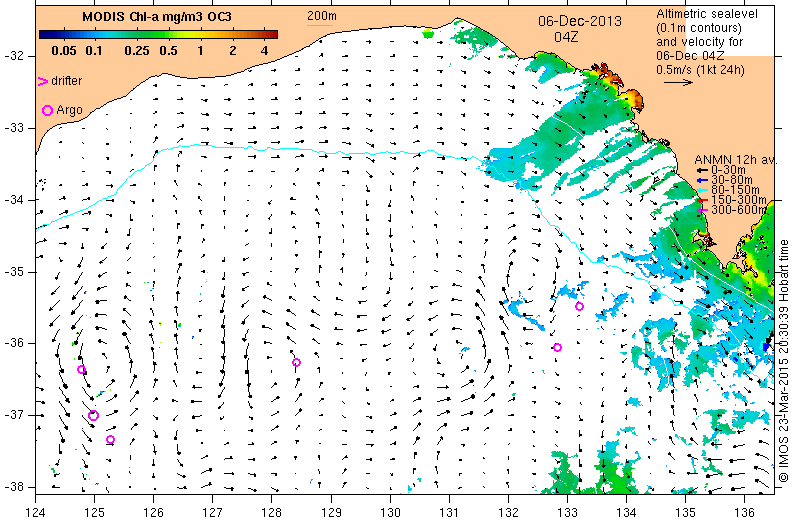
Task: Click the Argo float marker near 132.8E 36.1S
Action: point(557,348)
